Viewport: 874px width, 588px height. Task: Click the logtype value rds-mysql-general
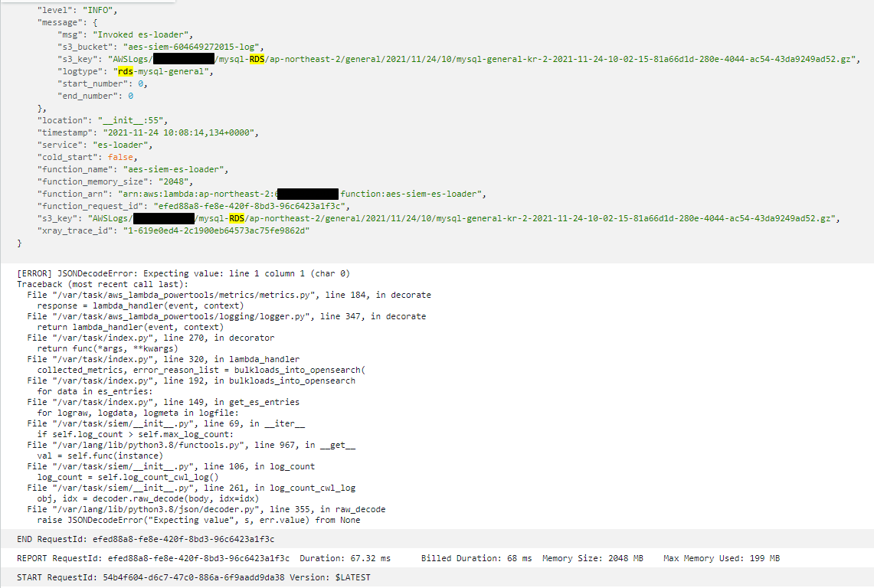(163, 71)
